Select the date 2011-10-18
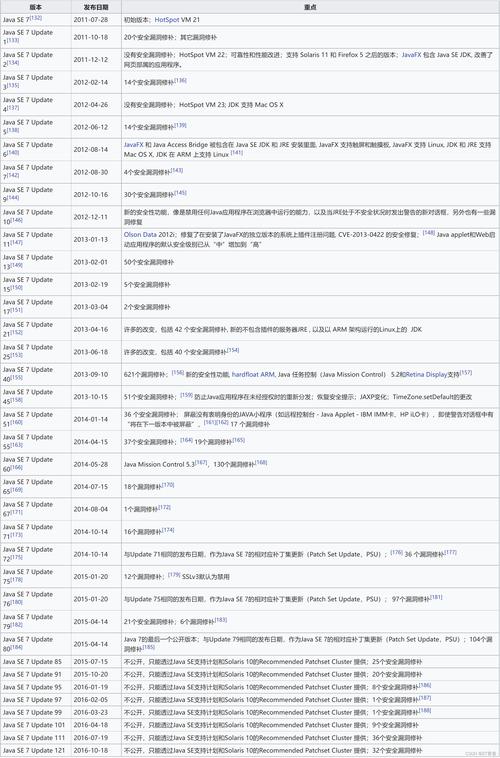The width and height of the screenshot is (500, 758). [x=90, y=37]
